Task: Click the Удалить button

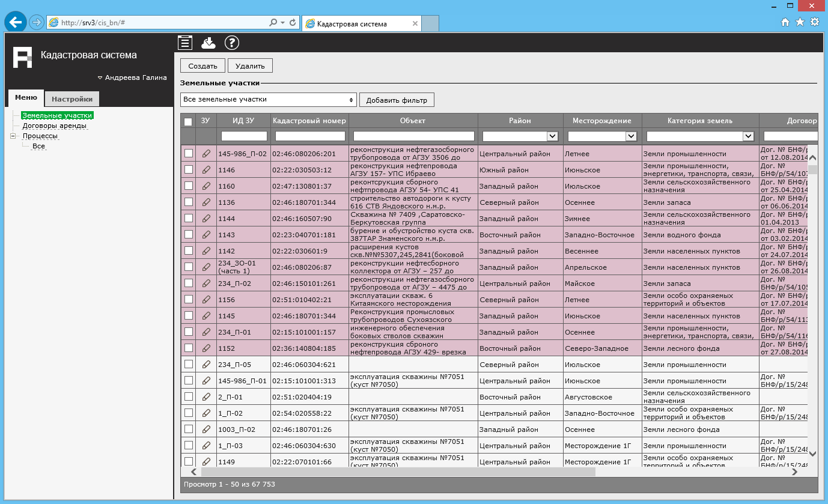Action: click(x=250, y=65)
